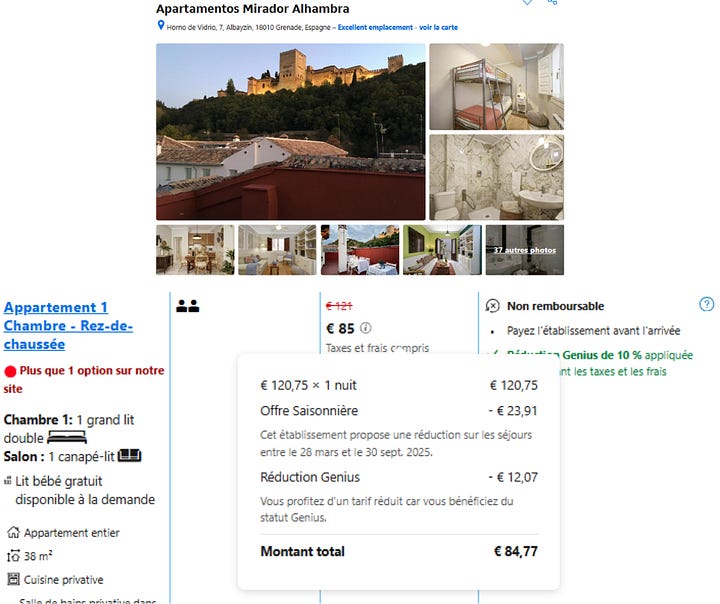Click the house icon beside Appartement entier

click(13, 532)
